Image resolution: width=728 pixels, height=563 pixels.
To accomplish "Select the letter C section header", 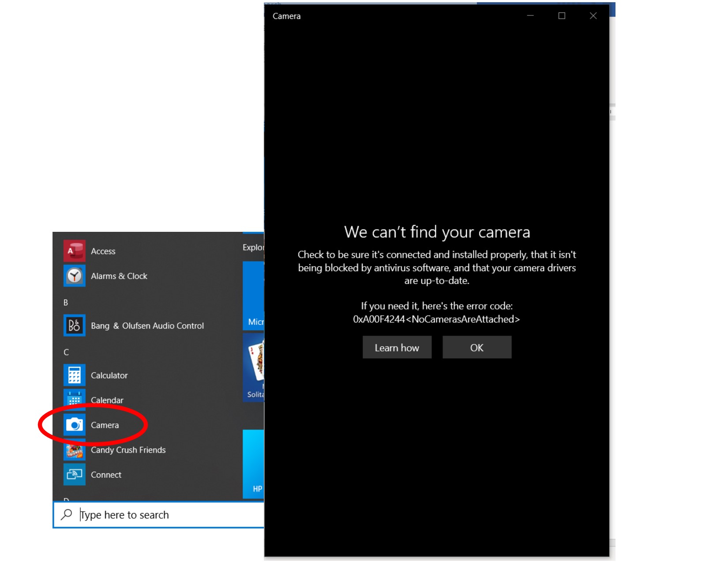I will [x=67, y=352].
